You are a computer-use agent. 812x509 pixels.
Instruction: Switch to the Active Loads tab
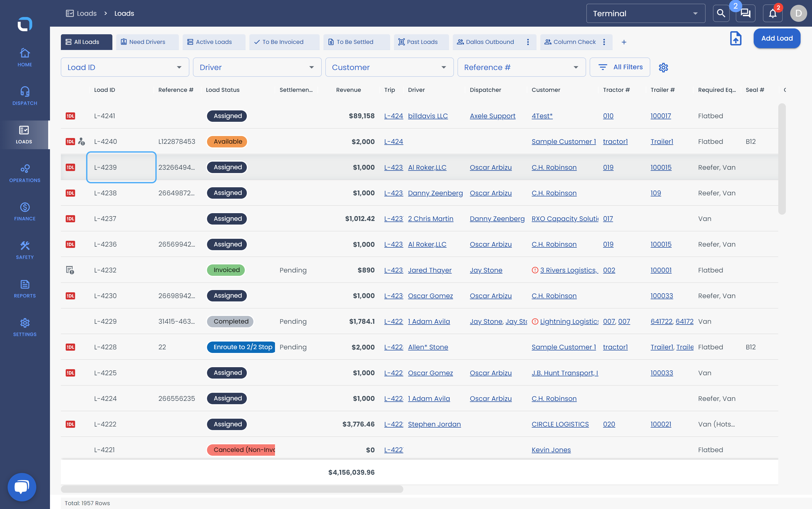(x=214, y=42)
